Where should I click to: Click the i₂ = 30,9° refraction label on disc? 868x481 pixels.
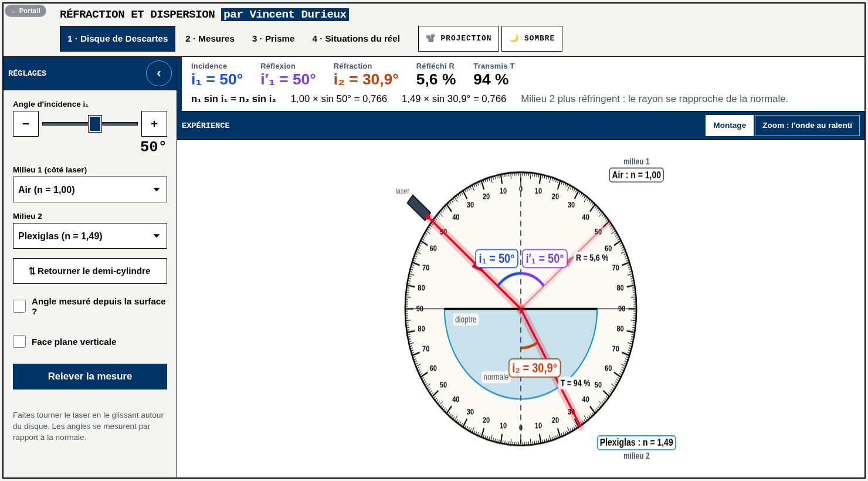534,368
